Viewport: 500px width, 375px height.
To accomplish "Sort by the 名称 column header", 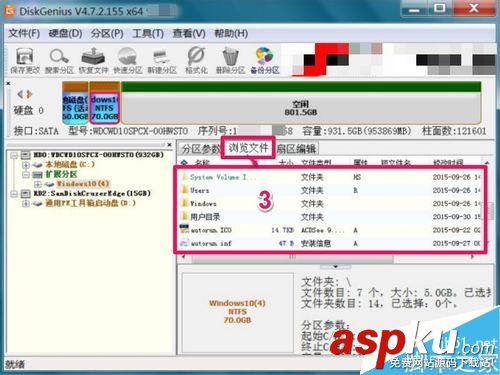I will point(202,163).
